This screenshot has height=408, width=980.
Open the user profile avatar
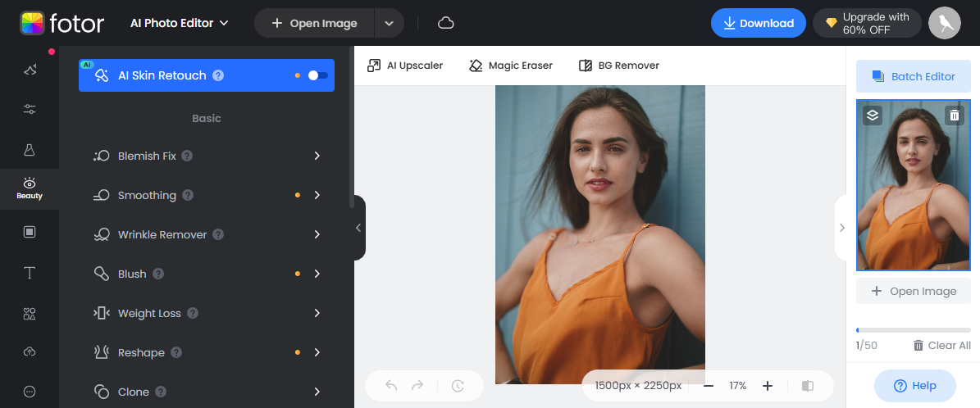945,23
